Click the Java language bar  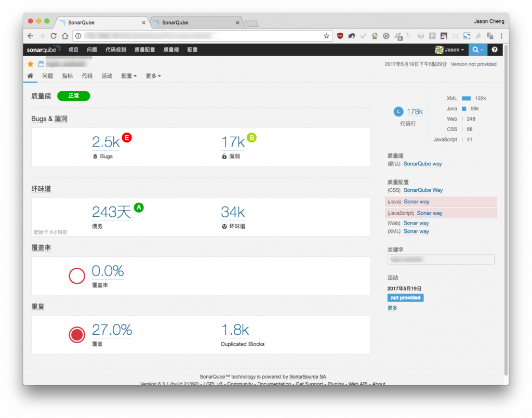pos(464,109)
